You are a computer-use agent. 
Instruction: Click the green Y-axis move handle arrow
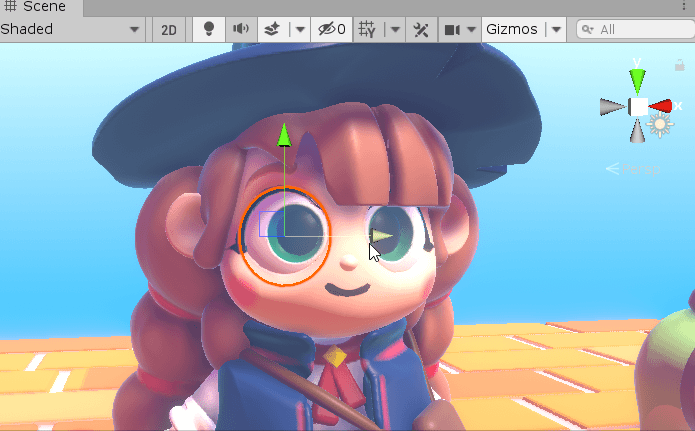point(284,136)
